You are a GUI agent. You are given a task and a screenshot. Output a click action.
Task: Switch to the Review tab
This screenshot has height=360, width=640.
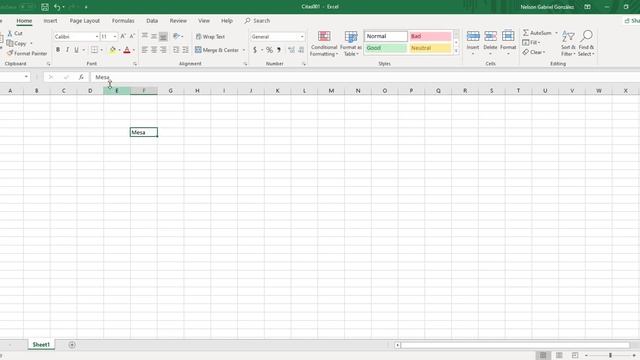[178, 21]
